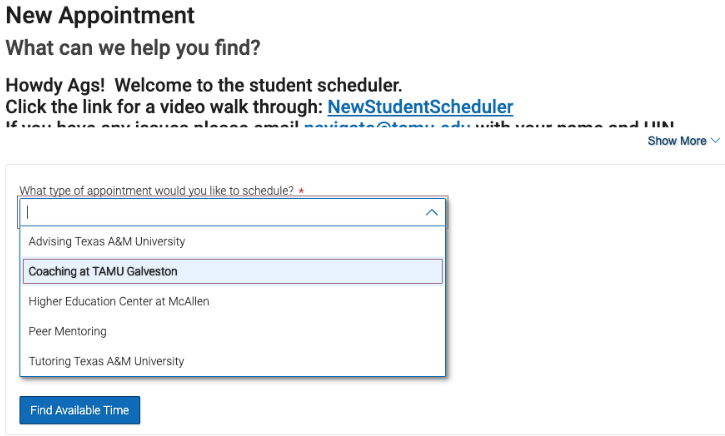This screenshot has width=725, height=436.
Task: Choose Coaching at TAMU Galveston
Action: [103, 271]
